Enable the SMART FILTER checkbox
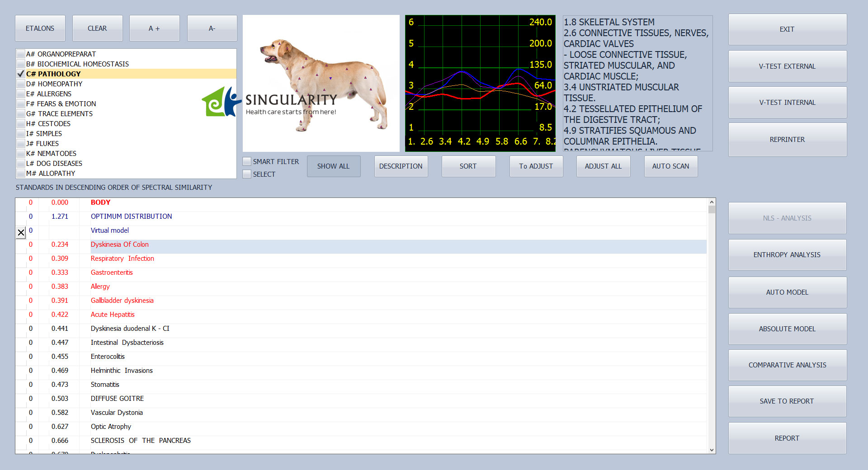Viewport: 868px width, 470px height. click(247, 161)
